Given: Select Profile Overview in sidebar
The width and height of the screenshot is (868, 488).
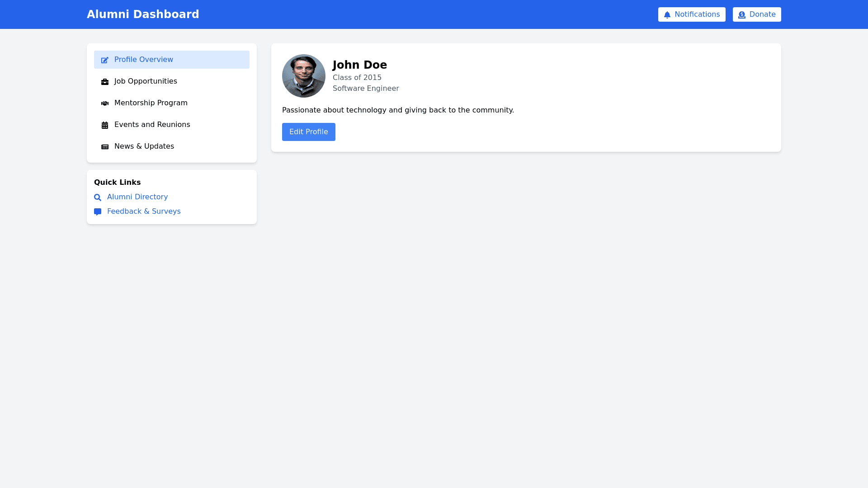Looking at the screenshot, I should click(143, 60).
